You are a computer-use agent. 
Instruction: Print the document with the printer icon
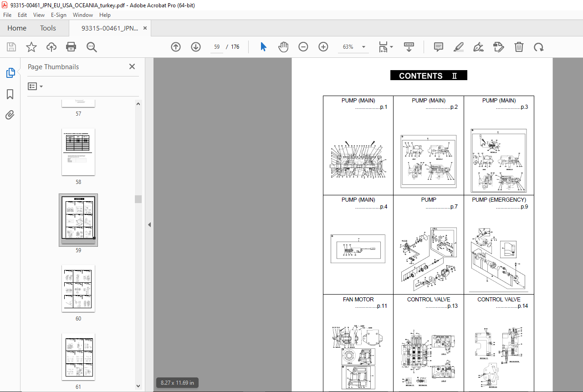[71, 47]
